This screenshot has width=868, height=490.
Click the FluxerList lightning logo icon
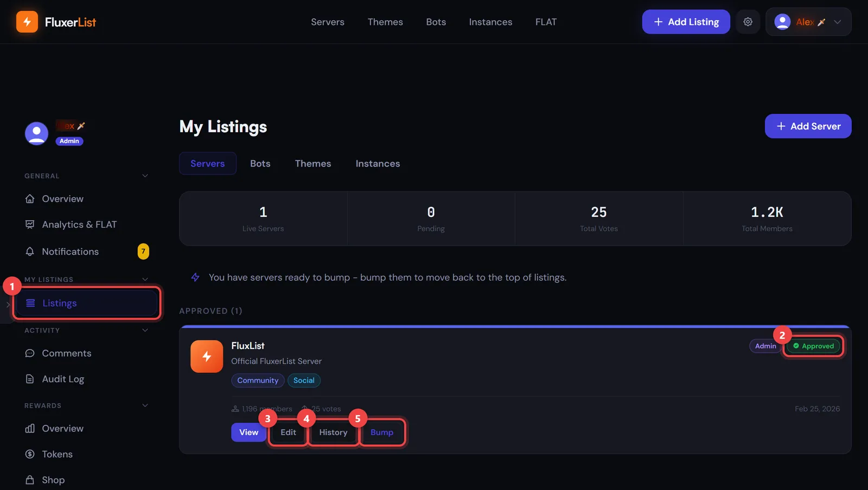[27, 22]
